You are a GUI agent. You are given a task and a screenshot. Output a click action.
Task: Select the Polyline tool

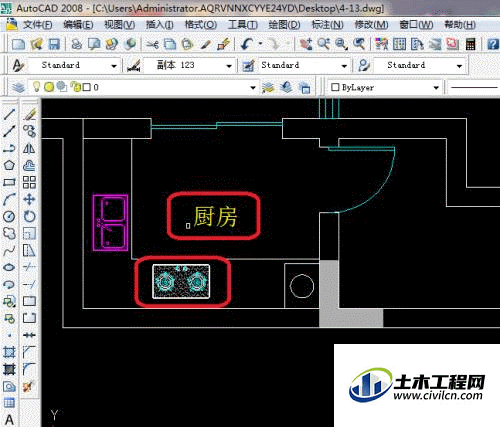point(9,148)
